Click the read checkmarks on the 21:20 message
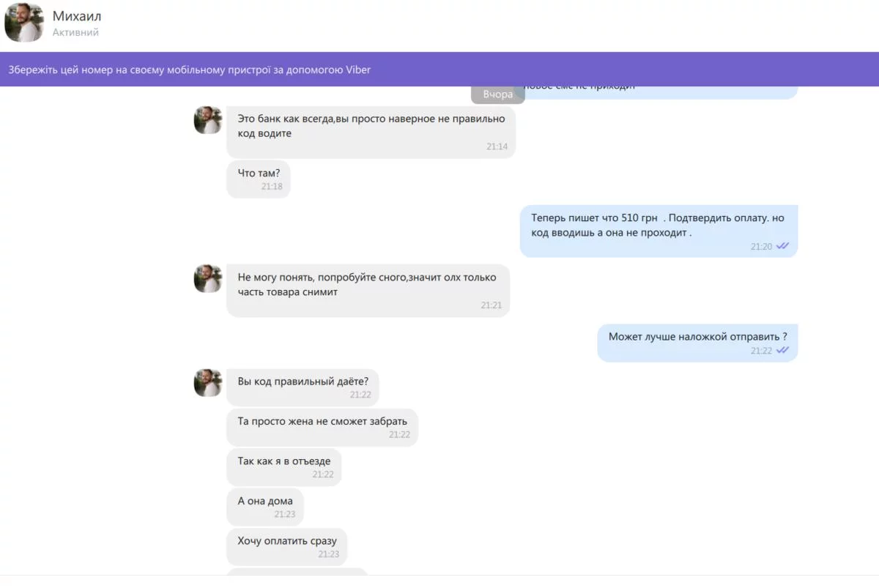Viewport: 879px width, 588px height. pyautogui.click(x=782, y=246)
